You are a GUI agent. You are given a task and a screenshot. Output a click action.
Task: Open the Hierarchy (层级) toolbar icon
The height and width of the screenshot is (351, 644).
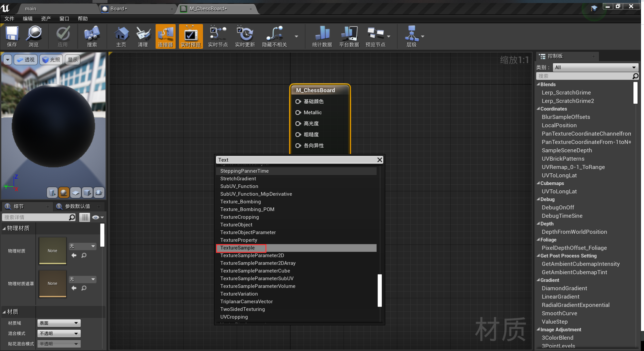[x=411, y=36]
